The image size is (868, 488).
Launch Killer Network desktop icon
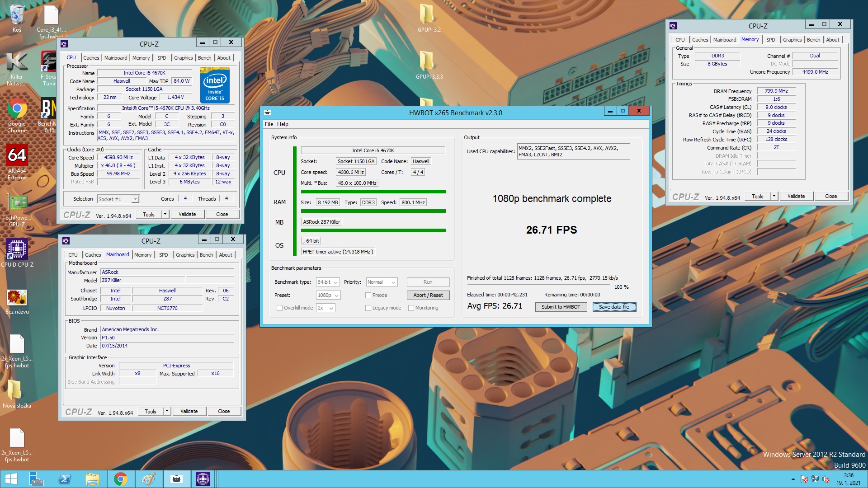pos(17,68)
